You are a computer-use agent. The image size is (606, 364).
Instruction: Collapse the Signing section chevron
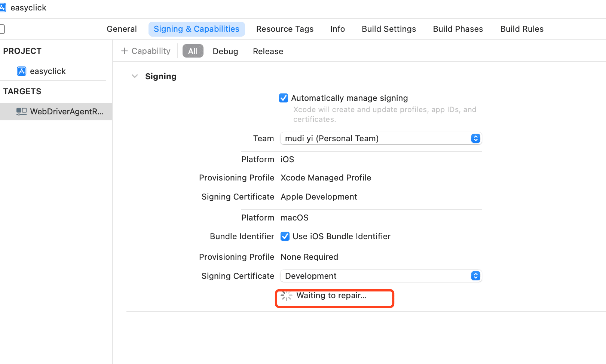135,76
